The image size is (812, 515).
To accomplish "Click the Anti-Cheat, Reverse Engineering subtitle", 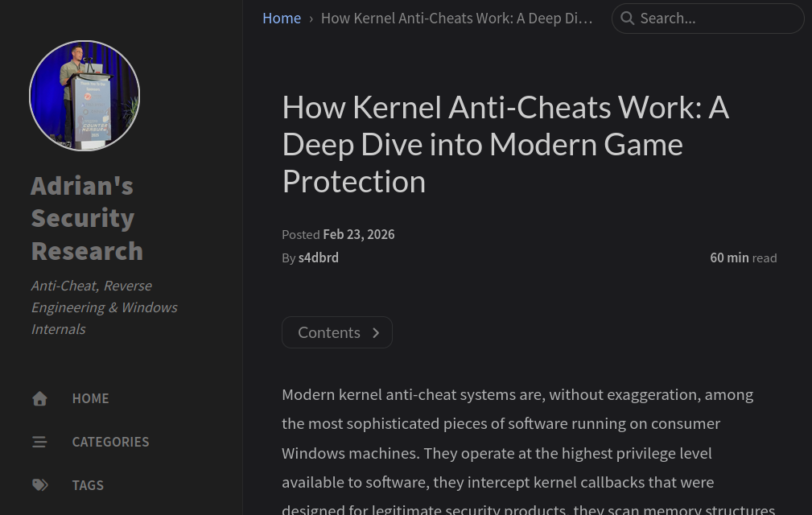I will coord(104,307).
